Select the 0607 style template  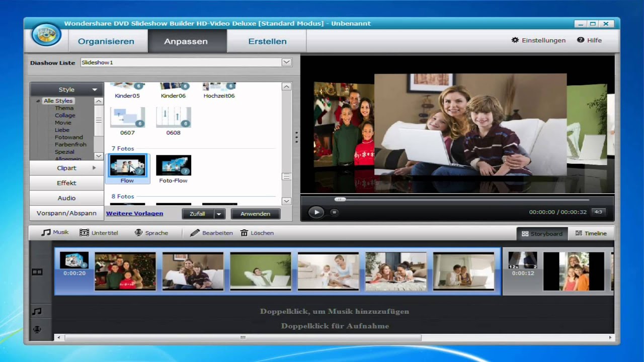click(127, 121)
